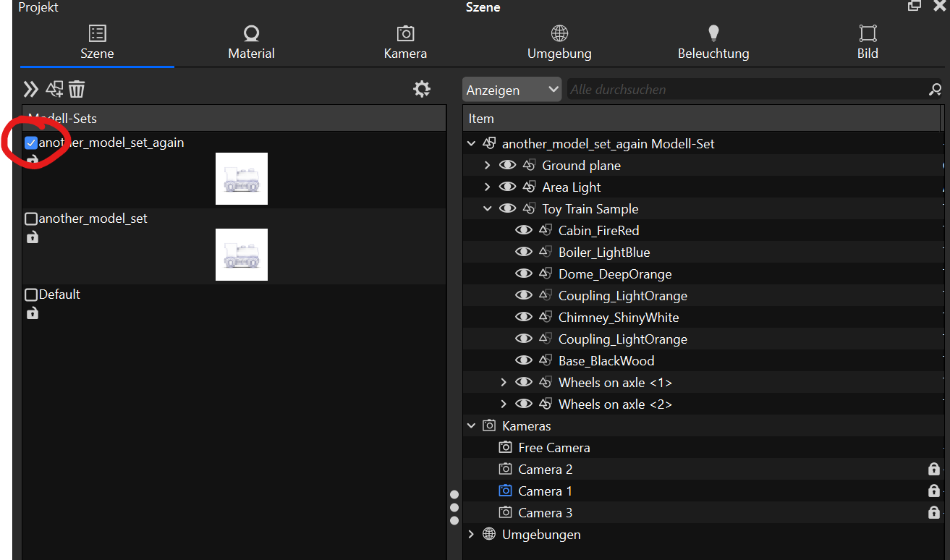Viewport: 950px width, 560px height.
Task: Switch to the Szene tab
Action: [97, 43]
